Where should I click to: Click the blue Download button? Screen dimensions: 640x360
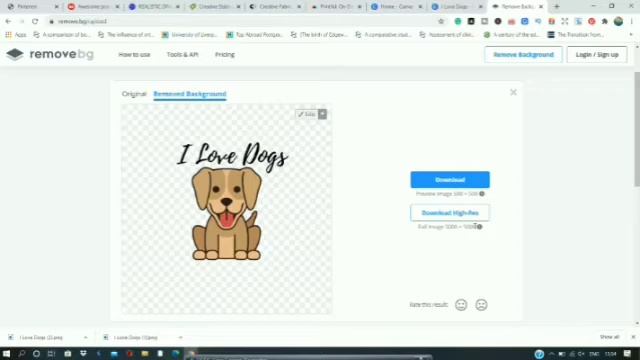pos(450,180)
